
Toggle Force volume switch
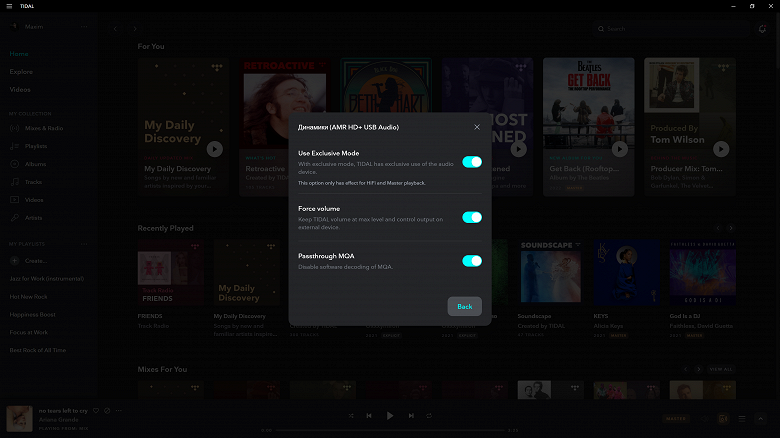[x=472, y=217]
